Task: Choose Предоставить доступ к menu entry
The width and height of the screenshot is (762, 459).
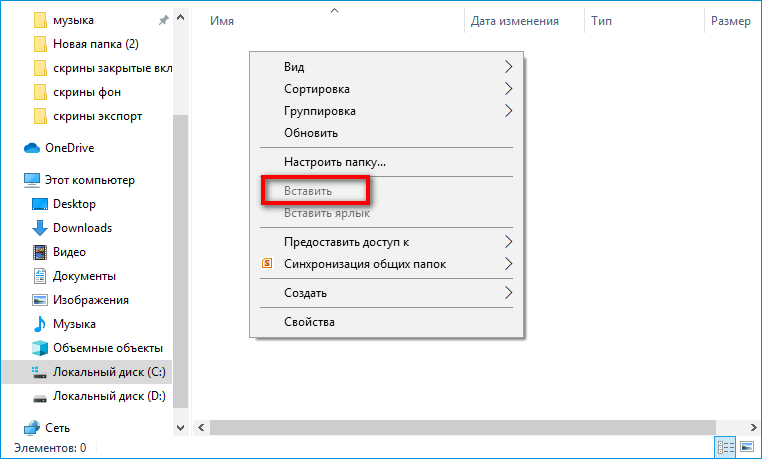Action: [386, 242]
